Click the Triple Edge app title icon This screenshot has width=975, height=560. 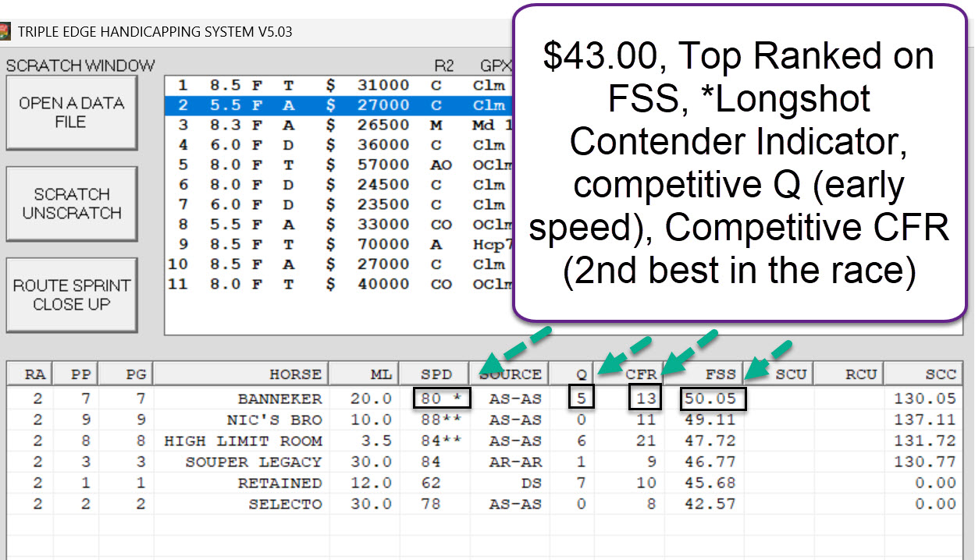(x=6, y=32)
